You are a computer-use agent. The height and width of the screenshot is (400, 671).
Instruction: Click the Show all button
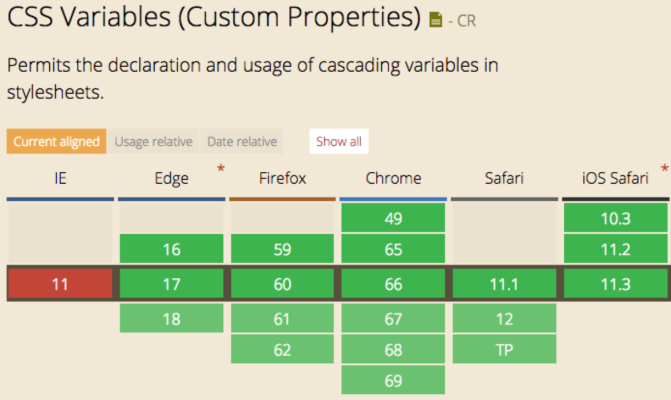[x=338, y=141]
